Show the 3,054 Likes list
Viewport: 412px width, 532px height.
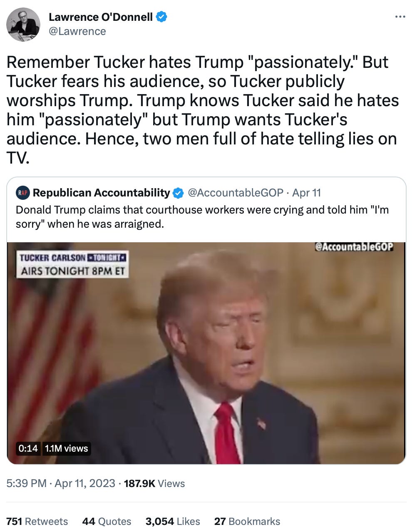(173, 522)
